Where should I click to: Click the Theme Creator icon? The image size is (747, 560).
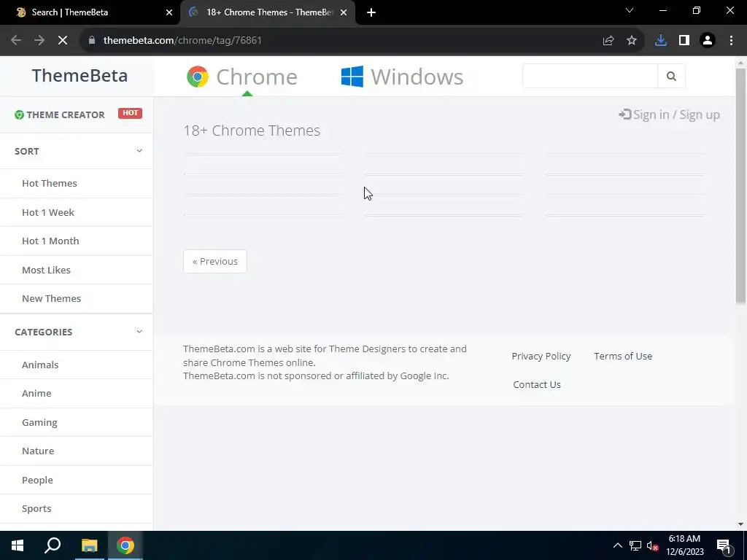pos(19,114)
